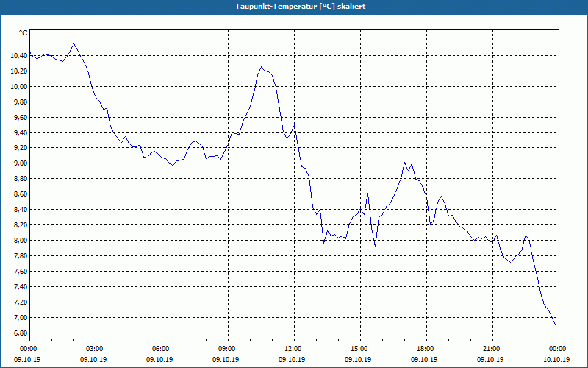
Task: Select the 09.10.19 date under 09:00
Action: coord(226,360)
